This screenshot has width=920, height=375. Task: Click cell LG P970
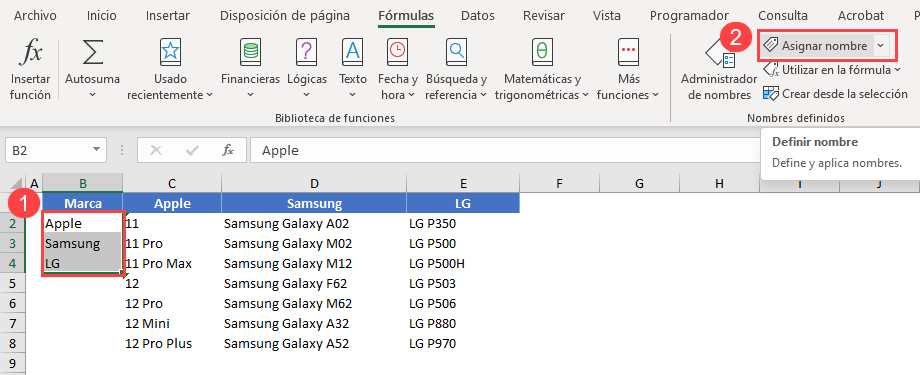[x=463, y=343]
